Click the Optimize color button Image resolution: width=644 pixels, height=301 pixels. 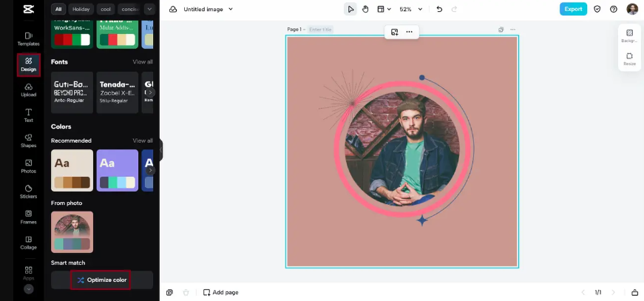pyautogui.click(x=102, y=280)
